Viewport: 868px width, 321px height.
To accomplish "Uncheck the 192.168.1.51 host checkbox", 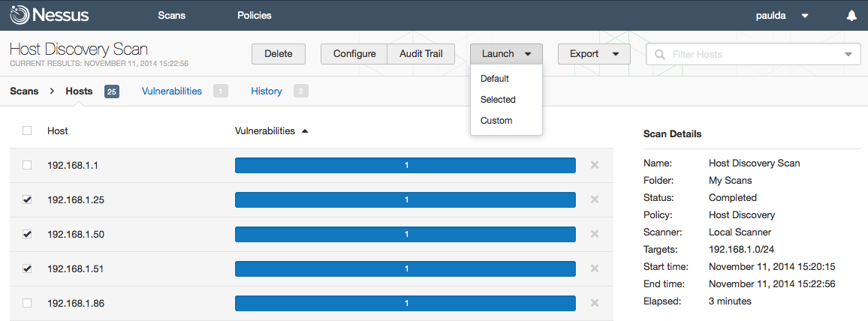I will click(26, 268).
